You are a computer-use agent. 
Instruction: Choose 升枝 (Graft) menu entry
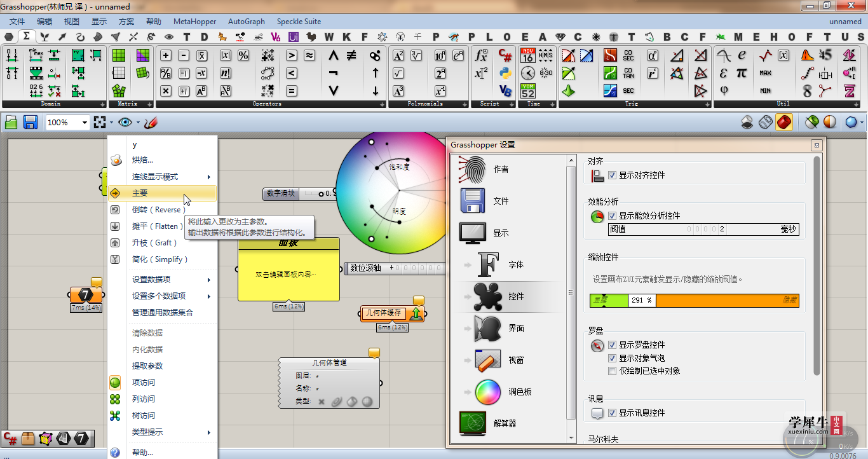pyautogui.click(x=163, y=243)
